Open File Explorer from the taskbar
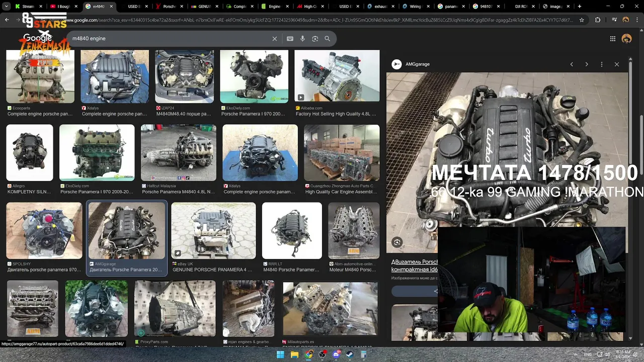 tap(295, 355)
